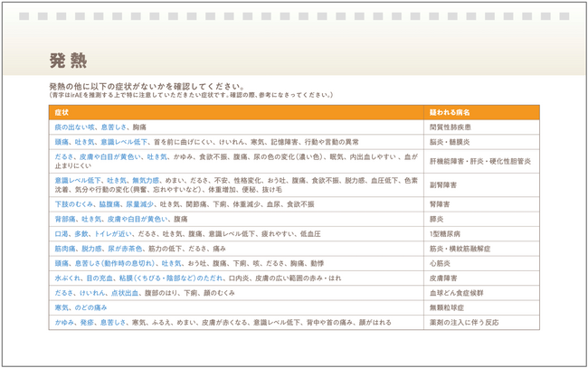The image size is (588, 368).
Task: Select the cell '心筋炎'
Action: click(481, 263)
